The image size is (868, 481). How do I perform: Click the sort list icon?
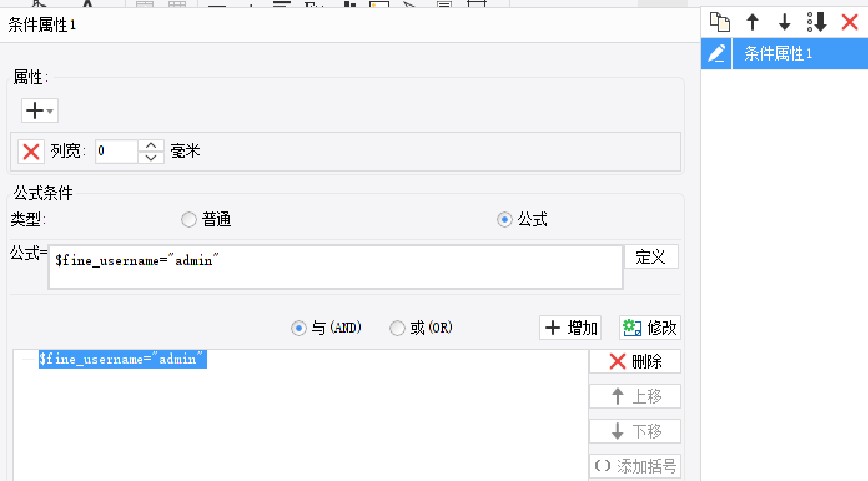click(817, 22)
